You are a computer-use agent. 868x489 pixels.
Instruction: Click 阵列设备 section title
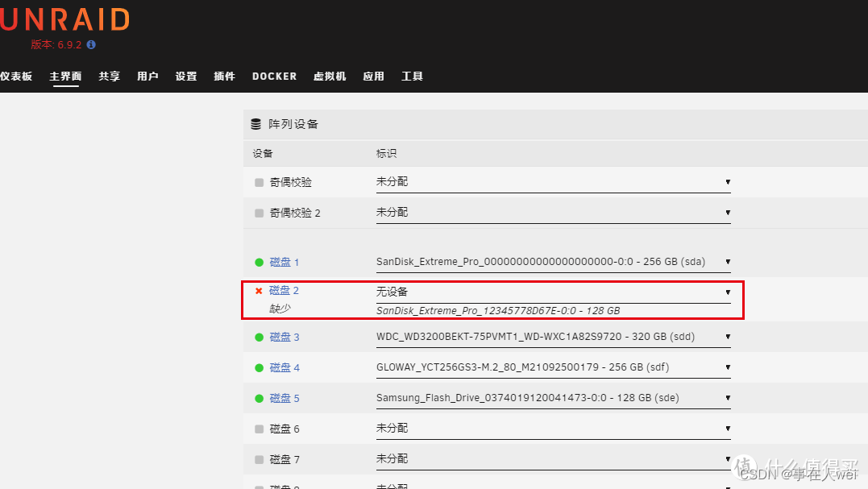pyautogui.click(x=293, y=124)
